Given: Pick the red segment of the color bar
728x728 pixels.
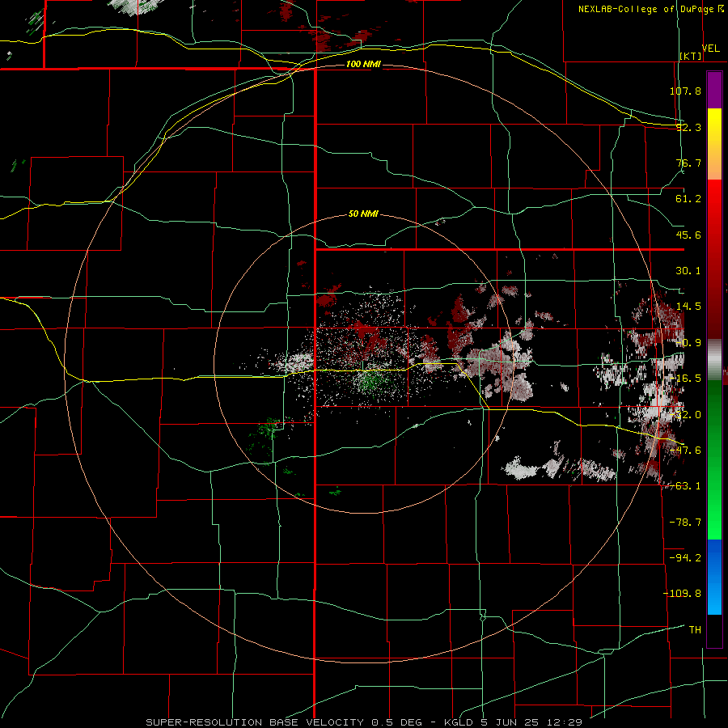Looking at the screenshot, I should [x=714, y=259].
